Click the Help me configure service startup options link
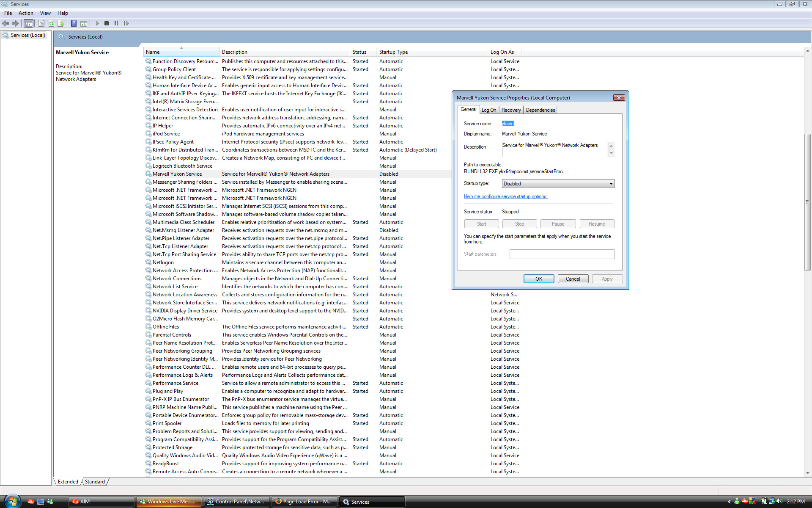 [x=505, y=196]
